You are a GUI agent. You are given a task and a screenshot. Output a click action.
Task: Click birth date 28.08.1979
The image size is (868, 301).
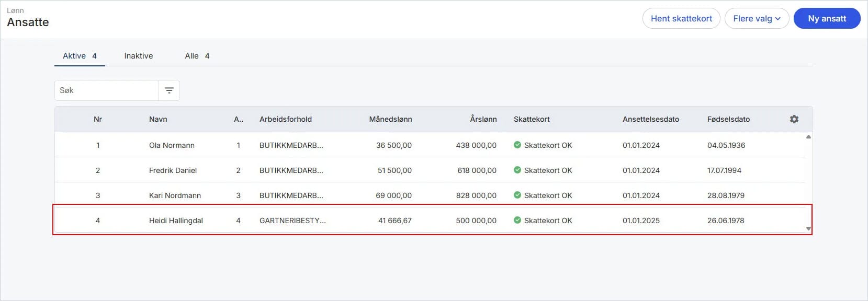(x=726, y=195)
